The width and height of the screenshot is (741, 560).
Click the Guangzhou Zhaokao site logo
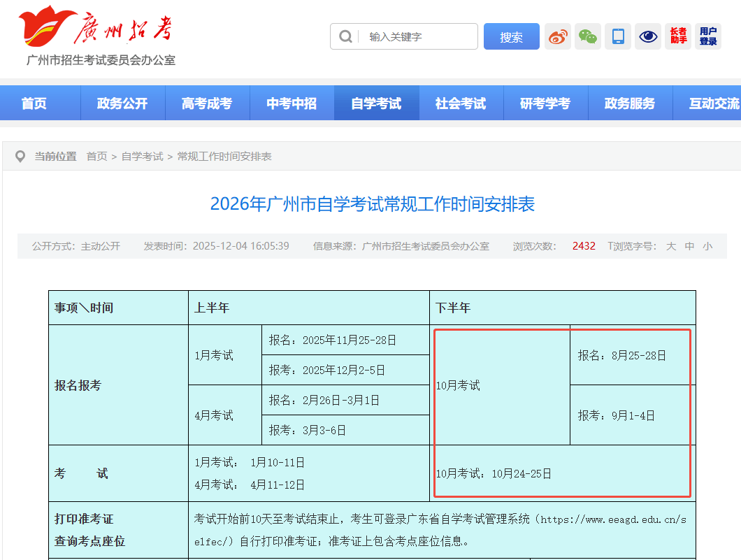point(96,35)
